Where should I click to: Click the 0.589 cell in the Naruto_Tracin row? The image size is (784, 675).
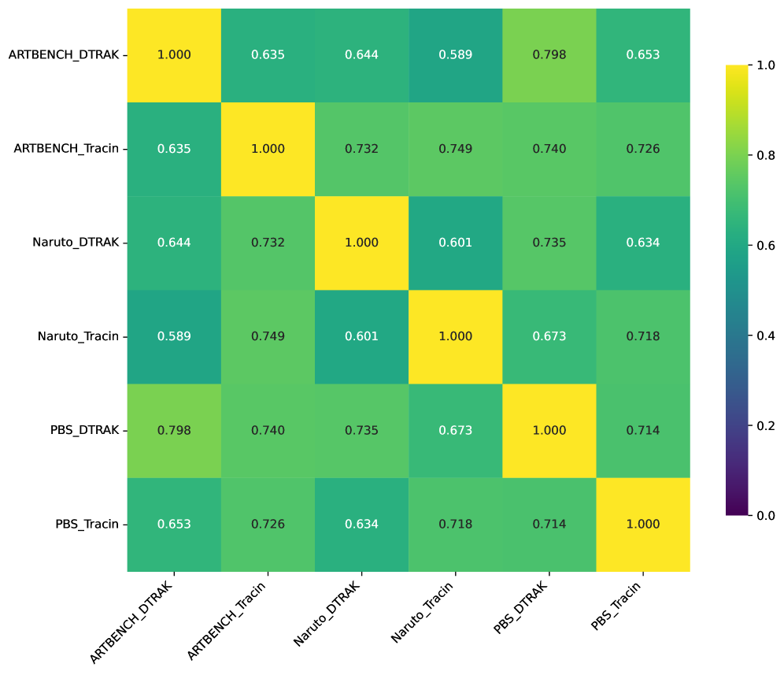tap(173, 336)
